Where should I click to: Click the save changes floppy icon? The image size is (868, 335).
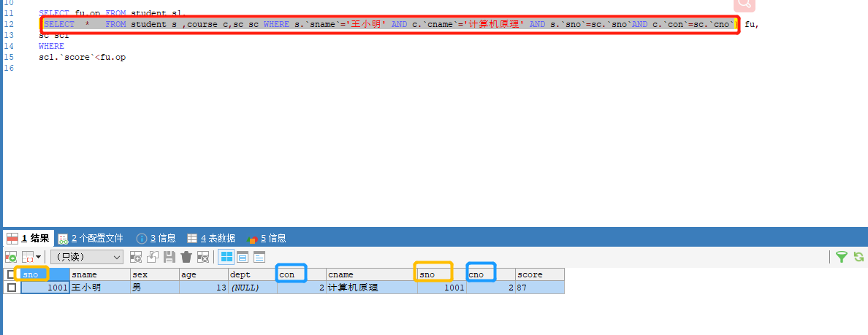(170, 257)
